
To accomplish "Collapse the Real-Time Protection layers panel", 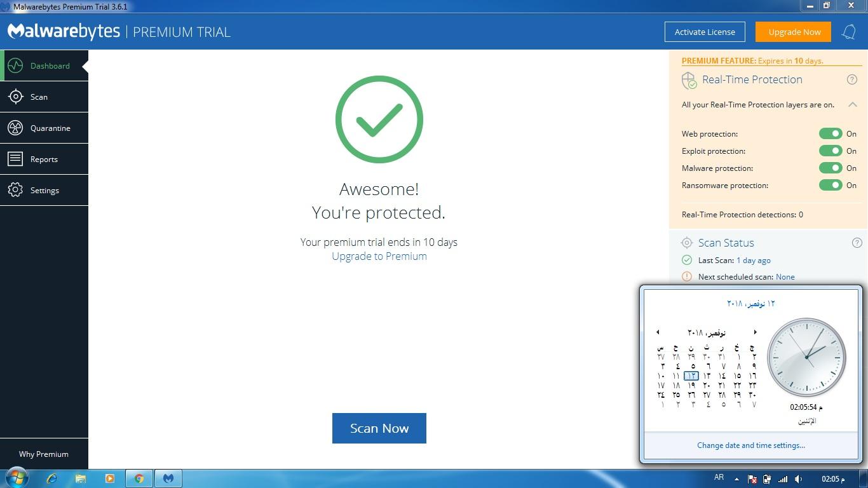I will pyautogui.click(x=853, y=104).
